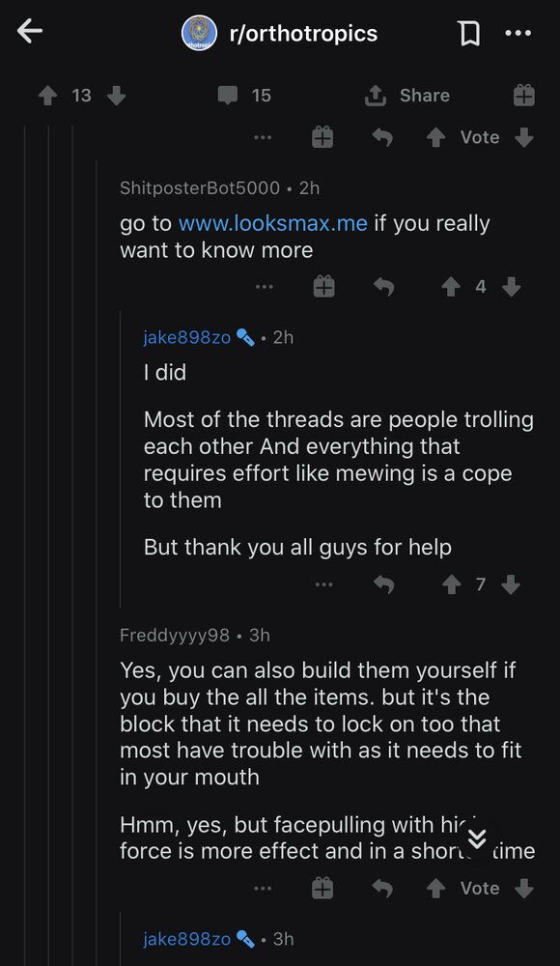Bookmark this post with the save icon
This screenshot has width=560, height=966.
click(x=470, y=33)
